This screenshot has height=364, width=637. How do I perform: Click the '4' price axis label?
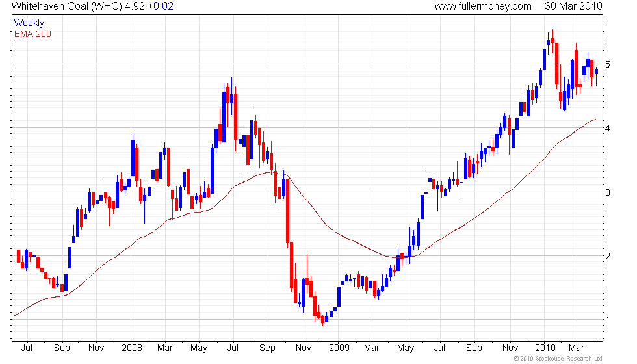coord(608,129)
